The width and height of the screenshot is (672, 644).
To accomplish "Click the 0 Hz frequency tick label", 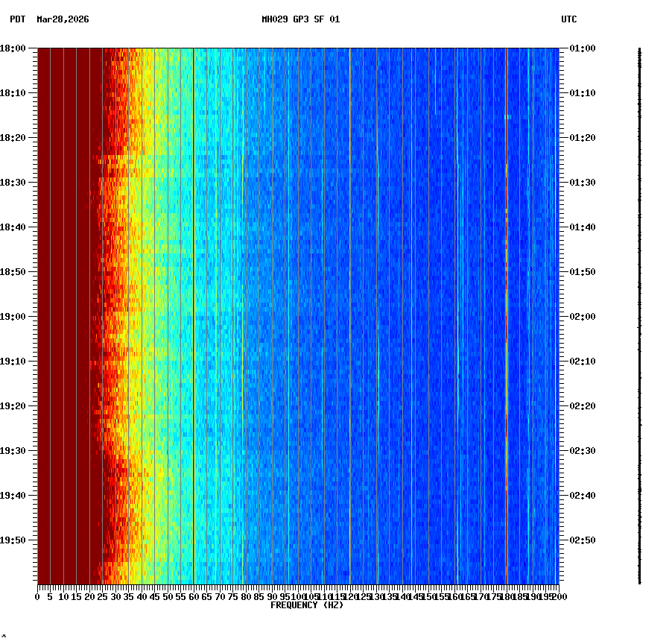I will [x=36, y=596].
